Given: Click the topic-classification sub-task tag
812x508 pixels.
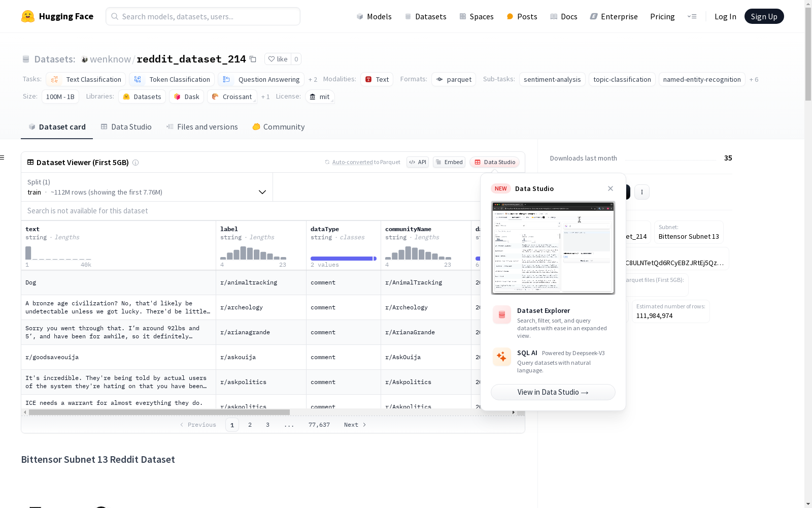Looking at the screenshot, I should coord(622,79).
